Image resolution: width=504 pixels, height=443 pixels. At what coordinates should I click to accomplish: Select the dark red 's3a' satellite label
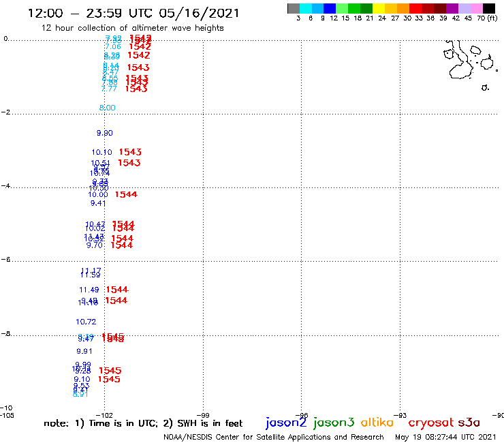pos(469,423)
